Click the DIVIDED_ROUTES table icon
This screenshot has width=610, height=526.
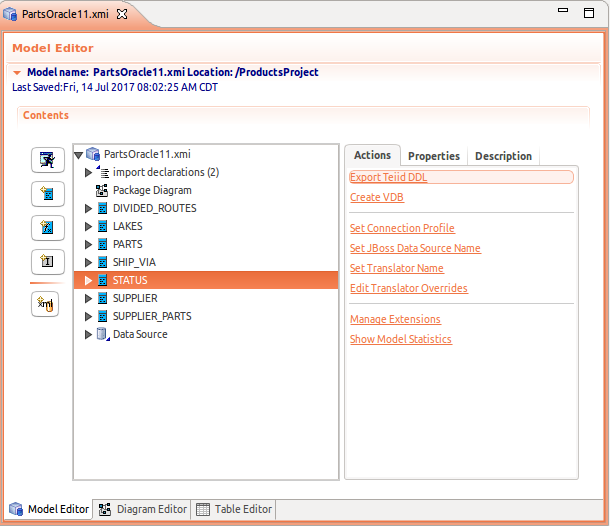[x=102, y=208]
